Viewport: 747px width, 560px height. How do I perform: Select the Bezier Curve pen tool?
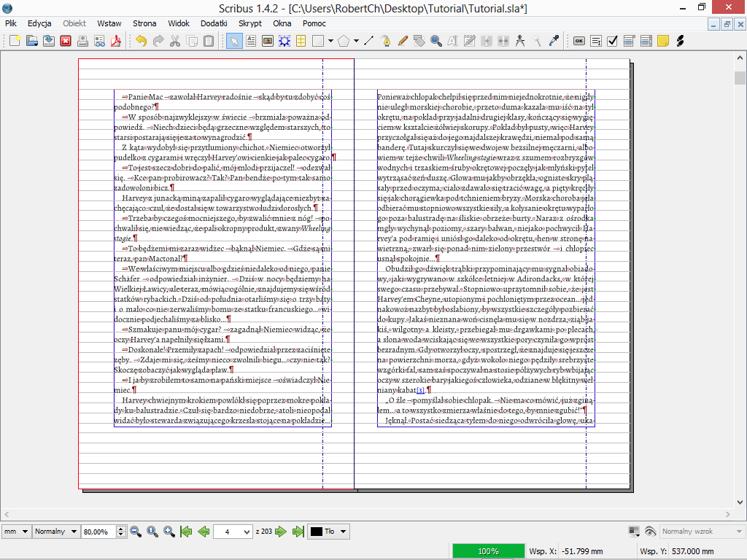[x=386, y=41]
